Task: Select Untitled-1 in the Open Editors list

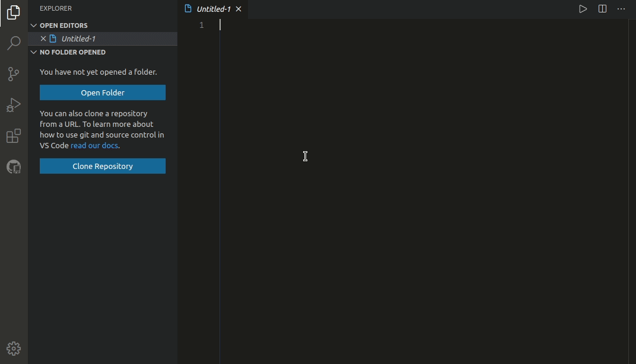Action: [78, 39]
